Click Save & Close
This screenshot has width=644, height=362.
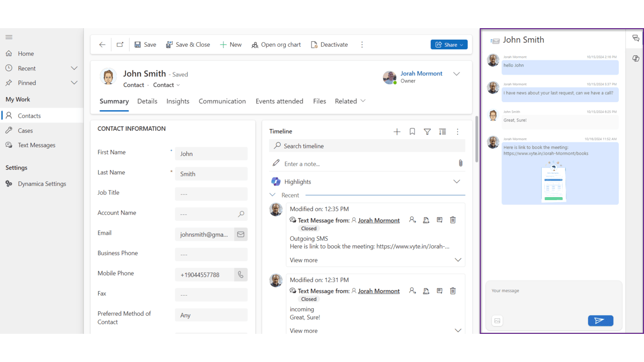(188, 45)
